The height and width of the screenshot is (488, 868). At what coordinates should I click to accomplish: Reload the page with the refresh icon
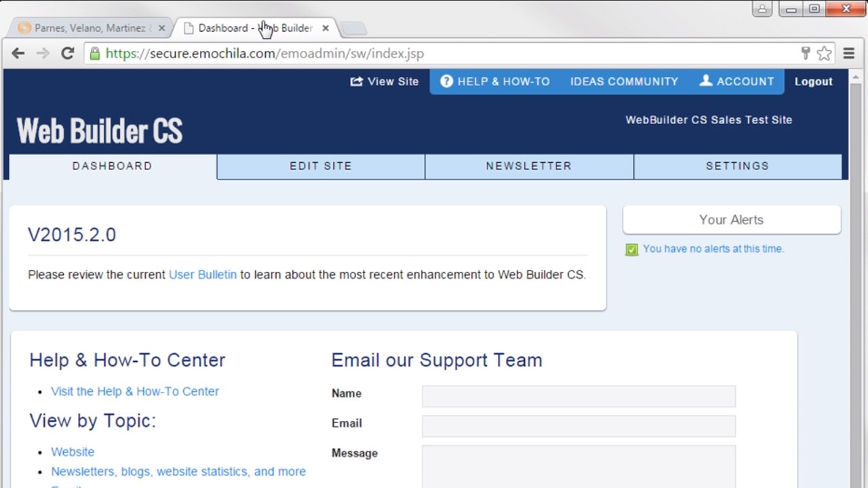(x=67, y=54)
